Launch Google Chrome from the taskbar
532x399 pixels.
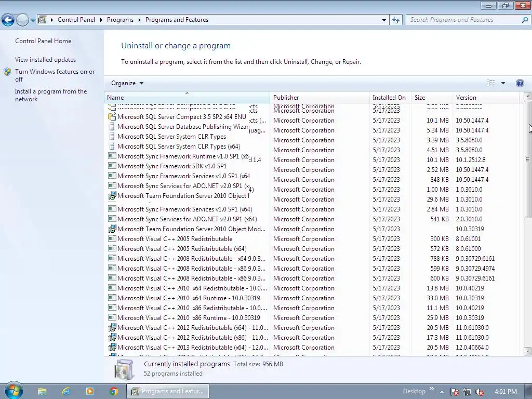click(x=114, y=392)
